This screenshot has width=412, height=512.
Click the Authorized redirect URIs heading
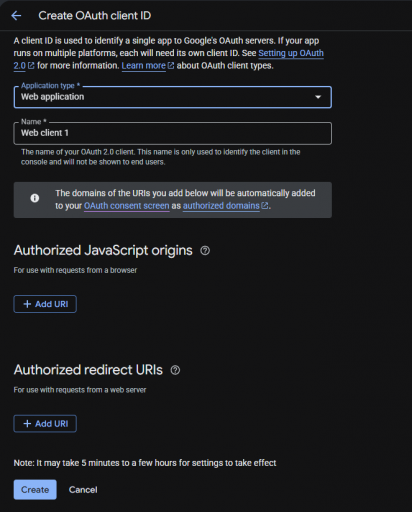click(88, 370)
